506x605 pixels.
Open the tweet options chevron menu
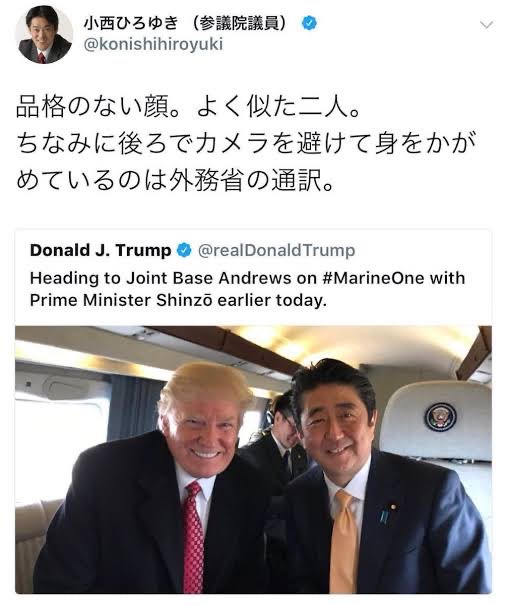point(486,25)
